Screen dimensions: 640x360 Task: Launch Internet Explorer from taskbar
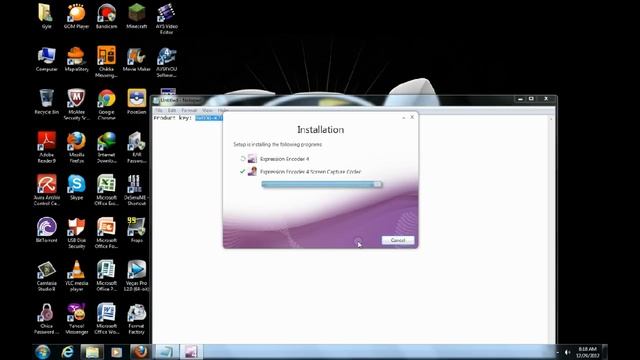point(67,352)
